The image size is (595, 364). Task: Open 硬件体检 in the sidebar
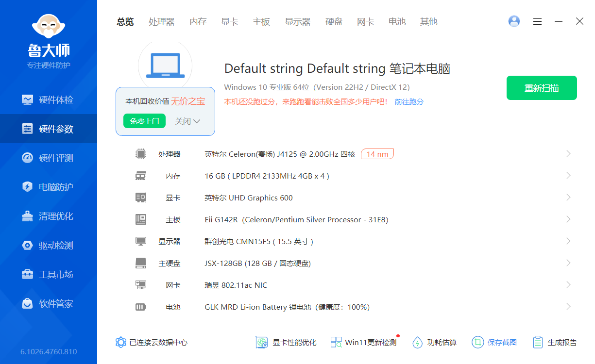click(49, 99)
